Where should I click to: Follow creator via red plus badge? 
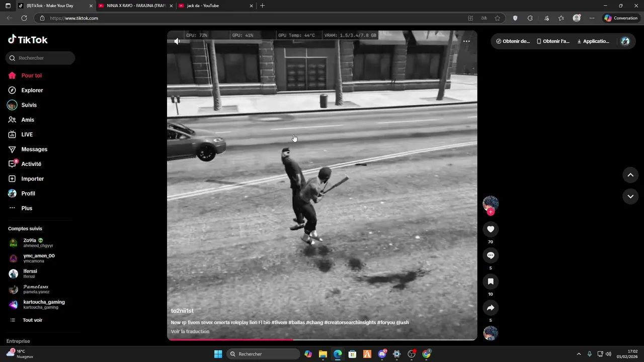click(491, 212)
